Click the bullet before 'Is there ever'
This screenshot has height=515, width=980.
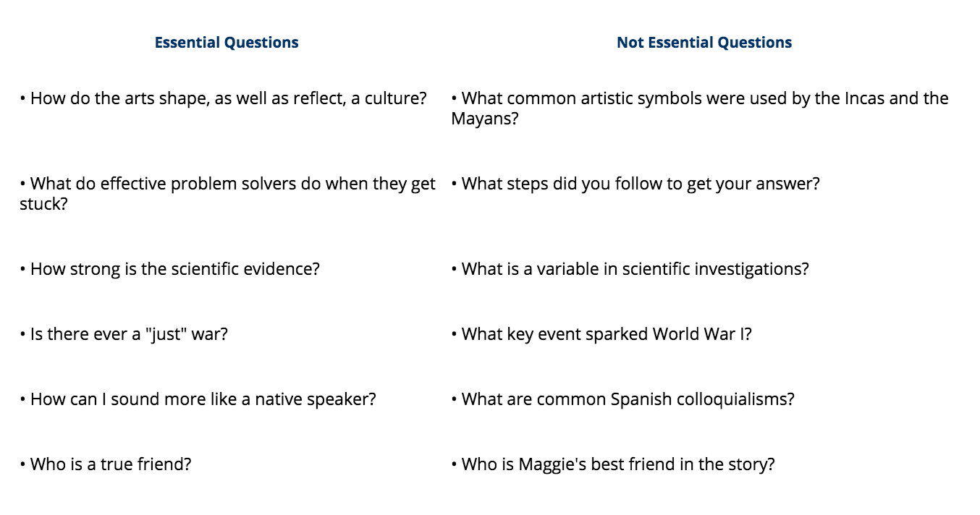click(x=23, y=335)
